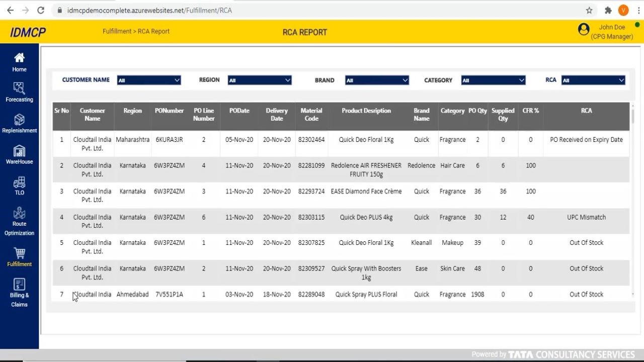This screenshot has height=362, width=644.
Task: Click 'Quick Deo PLUS 4kg' description
Action: point(366,217)
